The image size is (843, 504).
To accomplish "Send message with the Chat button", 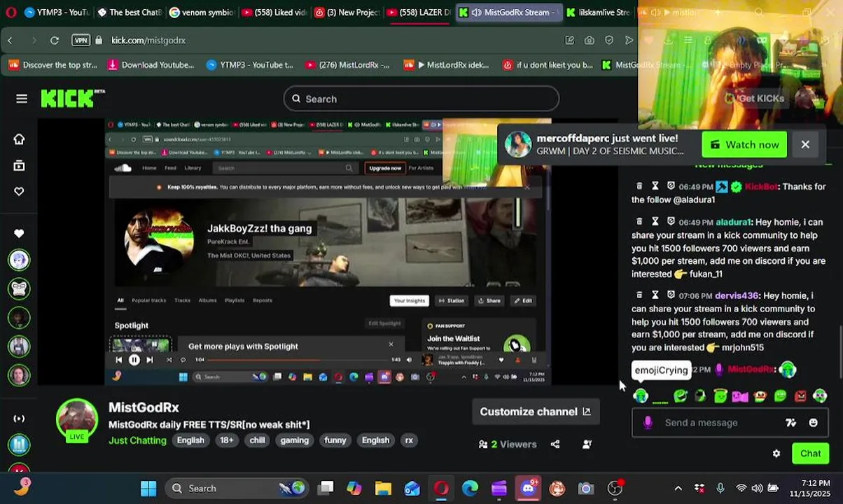I will pyautogui.click(x=811, y=454).
